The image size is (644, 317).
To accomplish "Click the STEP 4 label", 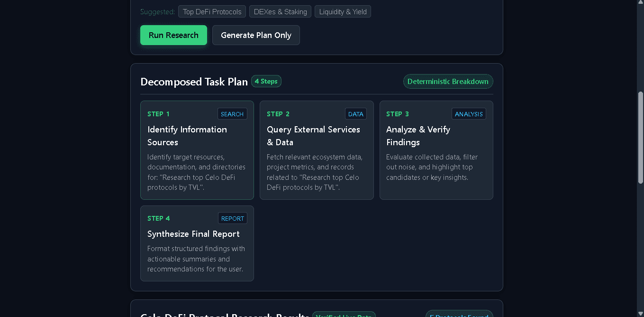I will coord(159,218).
